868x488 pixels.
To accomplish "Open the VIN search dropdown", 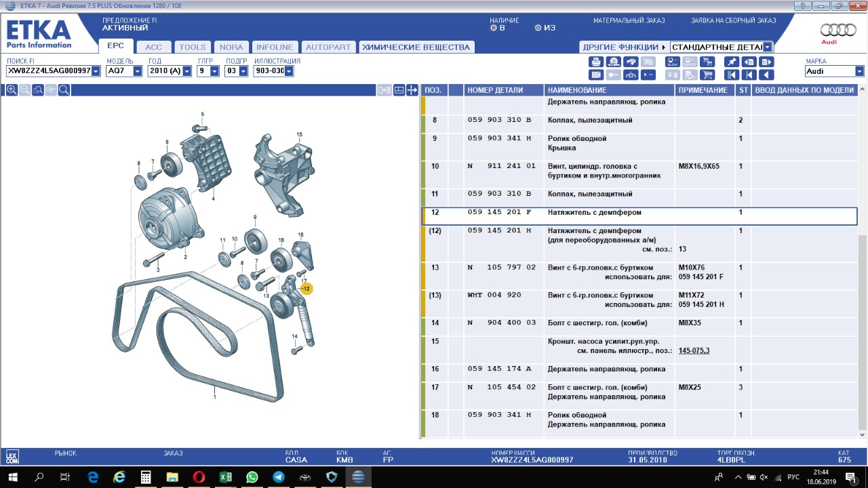I will point(96,71).
